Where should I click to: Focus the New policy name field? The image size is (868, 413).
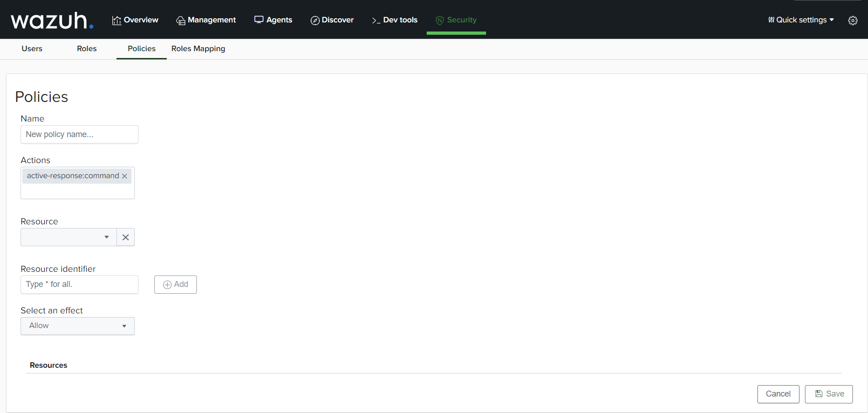click(79, 134)
